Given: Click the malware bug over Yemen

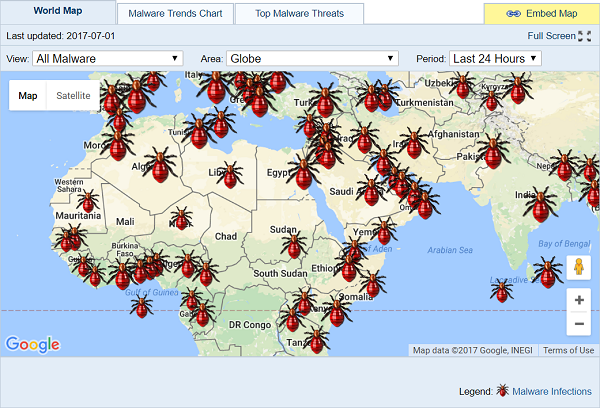Looking at the screenshot, I should coord(384,230).
